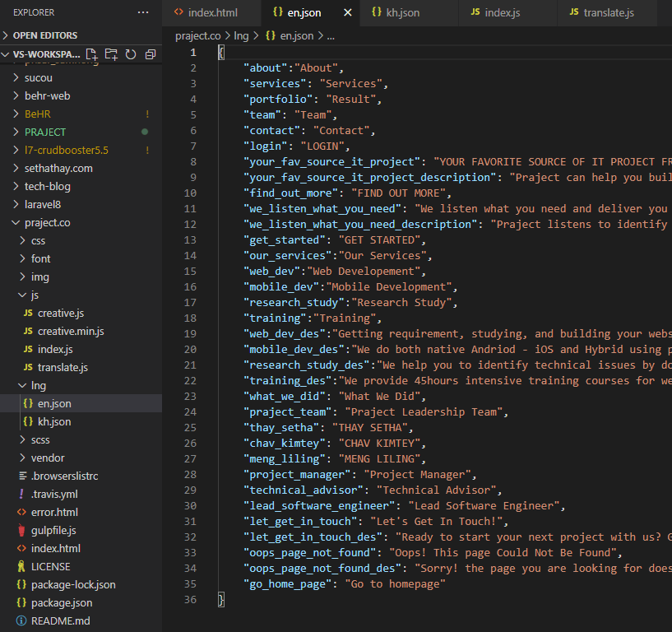This screenshot has height=632, width=672.
Task: Create a new folder using the Explorer icon
Action: tap(112, 53)
